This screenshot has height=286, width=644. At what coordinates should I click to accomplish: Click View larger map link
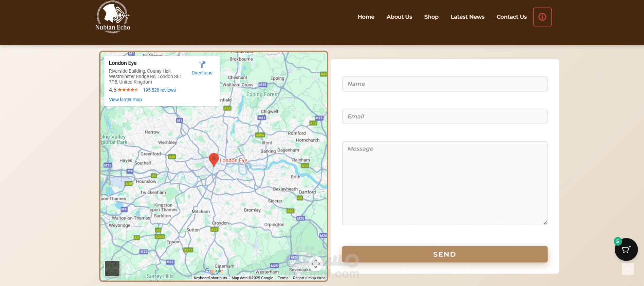(125, 100)
